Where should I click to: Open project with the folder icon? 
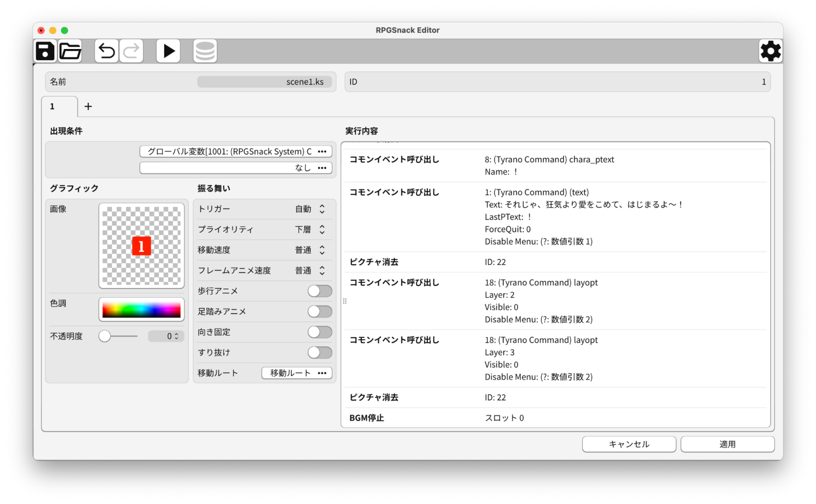70,51
